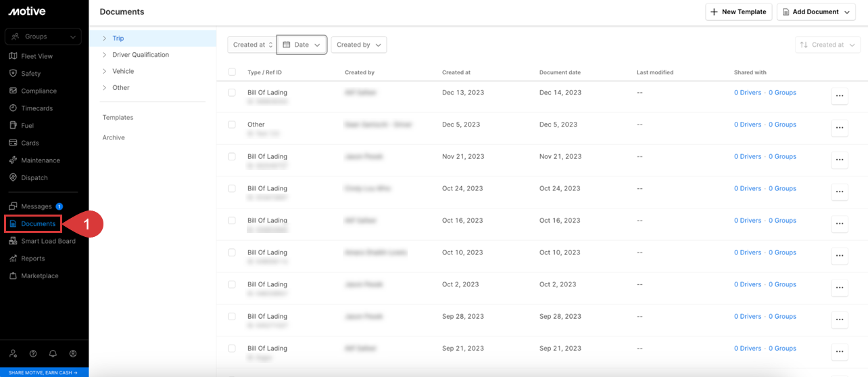Expand the Add Document dropdown
This screenshot has height=377, width=868.
pyautogui.click(x=816, y=12)
